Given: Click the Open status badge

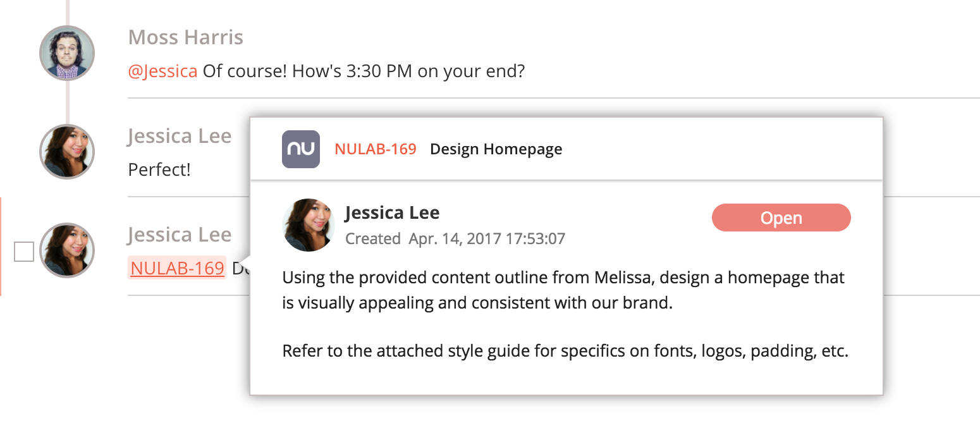Looking at the screenshot, I should coord(781,218).
